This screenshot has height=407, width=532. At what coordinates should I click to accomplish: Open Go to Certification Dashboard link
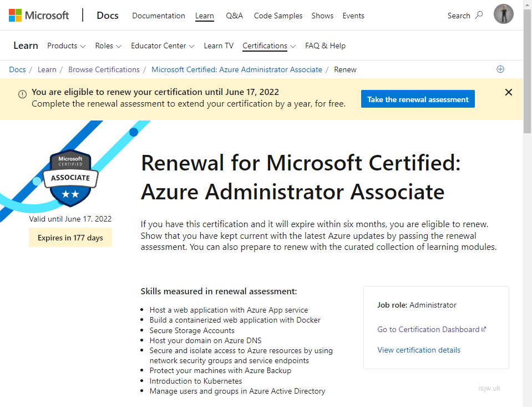coord(432,329)
